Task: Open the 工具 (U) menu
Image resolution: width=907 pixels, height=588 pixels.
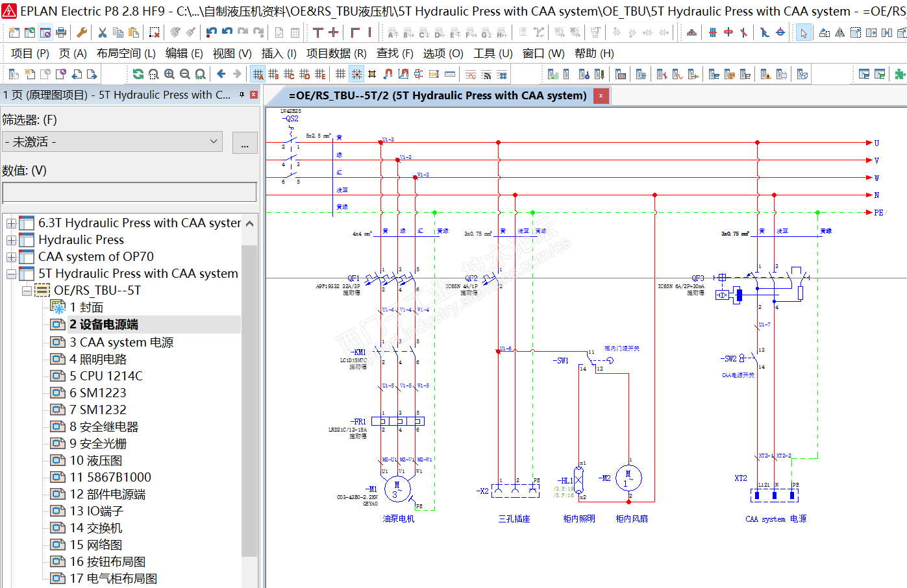Action: [x=493, y=53]
